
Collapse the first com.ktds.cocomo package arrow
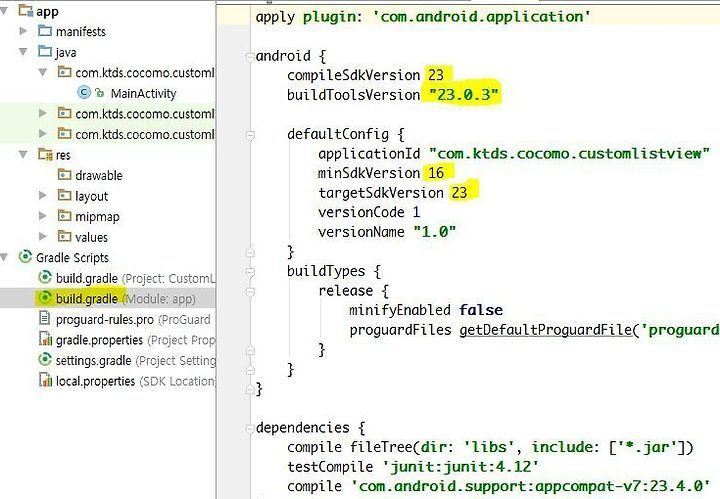(x=43, y=73)
